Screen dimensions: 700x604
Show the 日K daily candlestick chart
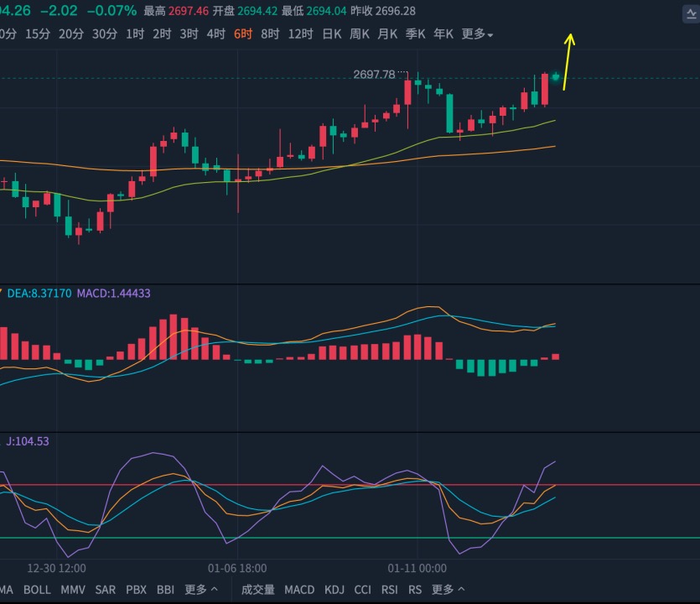[332, 34]
